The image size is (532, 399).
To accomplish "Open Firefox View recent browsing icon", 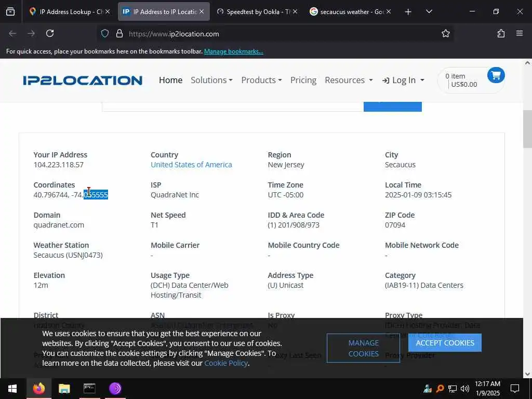I will click(10, 12).
